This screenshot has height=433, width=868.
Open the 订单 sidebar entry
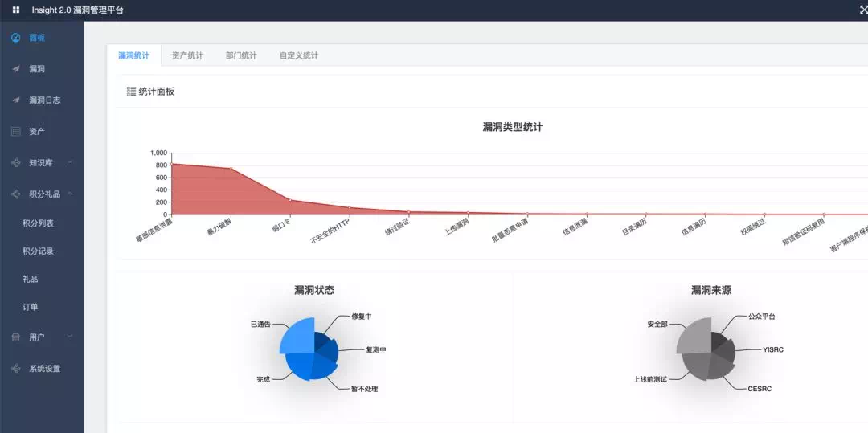31,307
